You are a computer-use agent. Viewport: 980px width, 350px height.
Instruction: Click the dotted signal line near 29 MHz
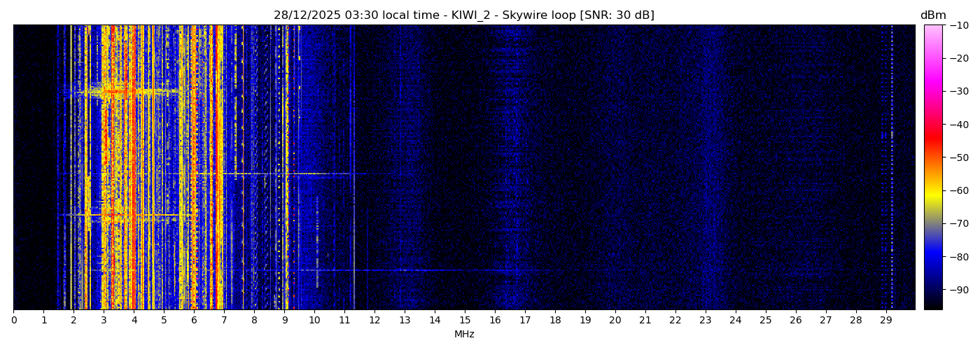[892, 168]
